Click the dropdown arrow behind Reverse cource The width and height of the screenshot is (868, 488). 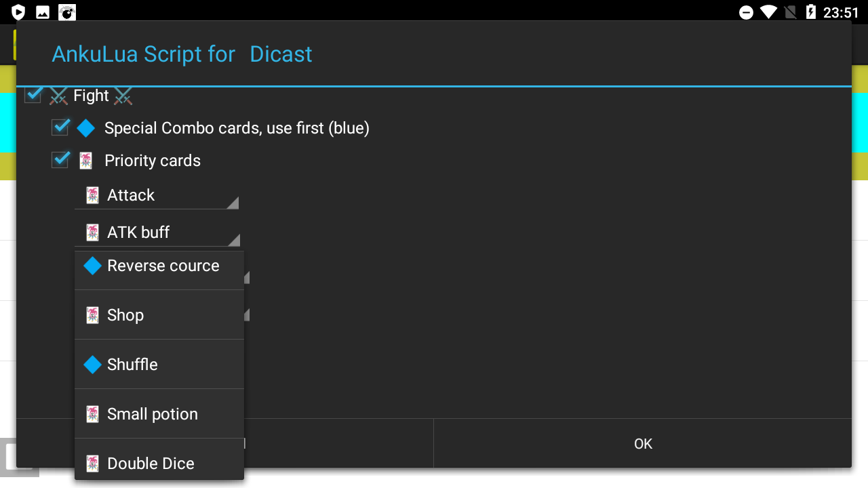[247, 277]
